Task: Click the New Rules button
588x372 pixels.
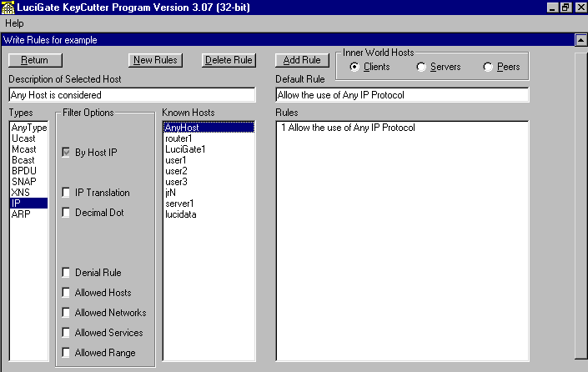Action: tap(155, 60)
